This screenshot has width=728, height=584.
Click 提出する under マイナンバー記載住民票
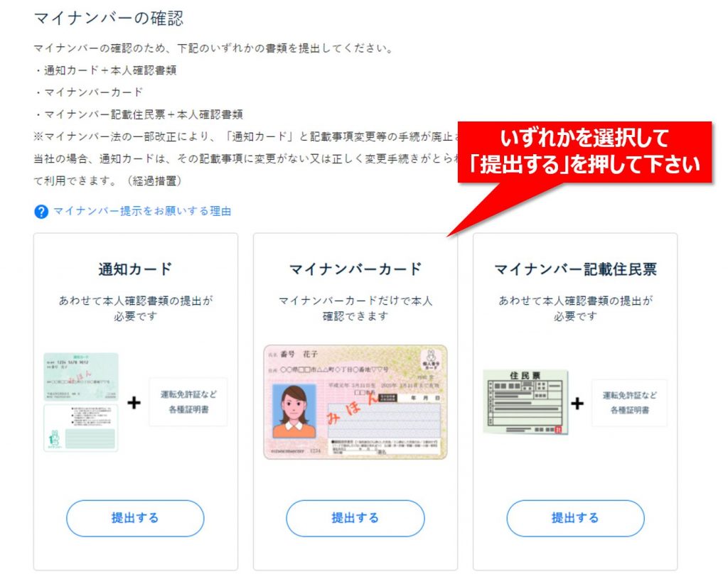tap(575, 518)
